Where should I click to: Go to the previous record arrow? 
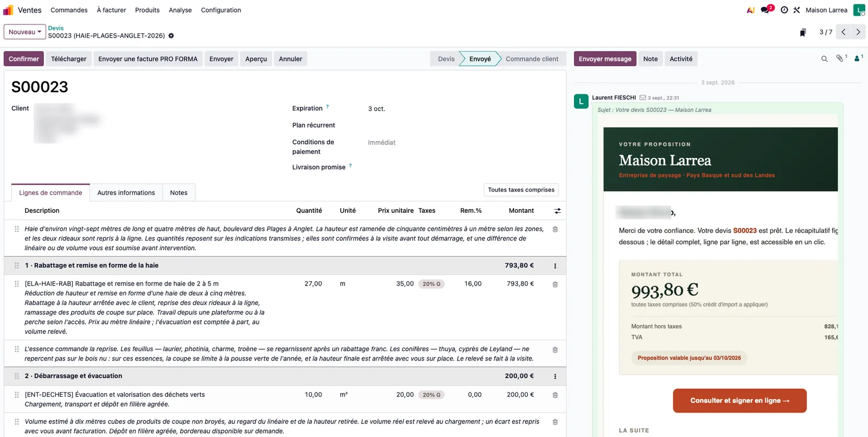844,32
